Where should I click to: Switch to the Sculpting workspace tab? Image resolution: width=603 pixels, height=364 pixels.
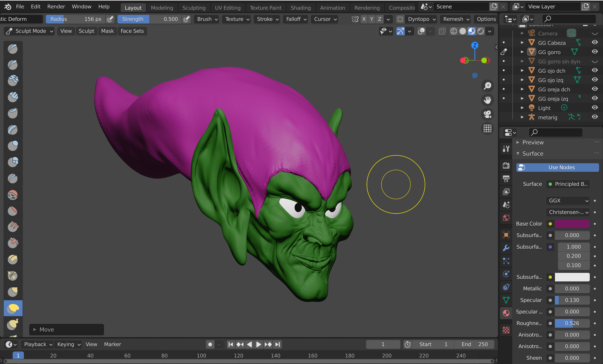tap(194, 8)
